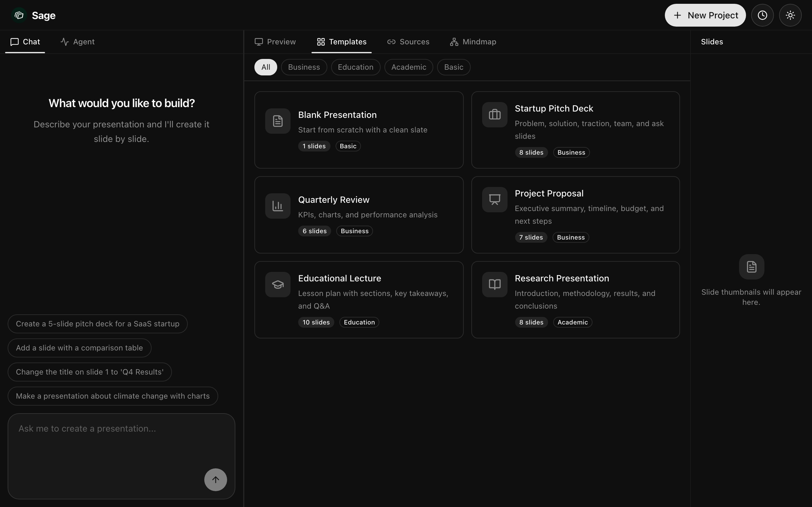Click the Sage logo icon
The width and height of the screenshot is (812, 507).
(x=19, y=15)
